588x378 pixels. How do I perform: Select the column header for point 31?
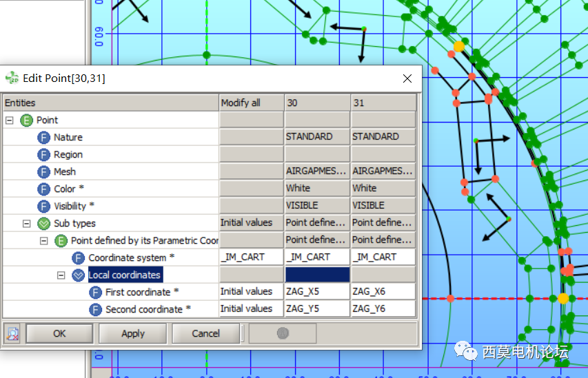tap(383, 103)
